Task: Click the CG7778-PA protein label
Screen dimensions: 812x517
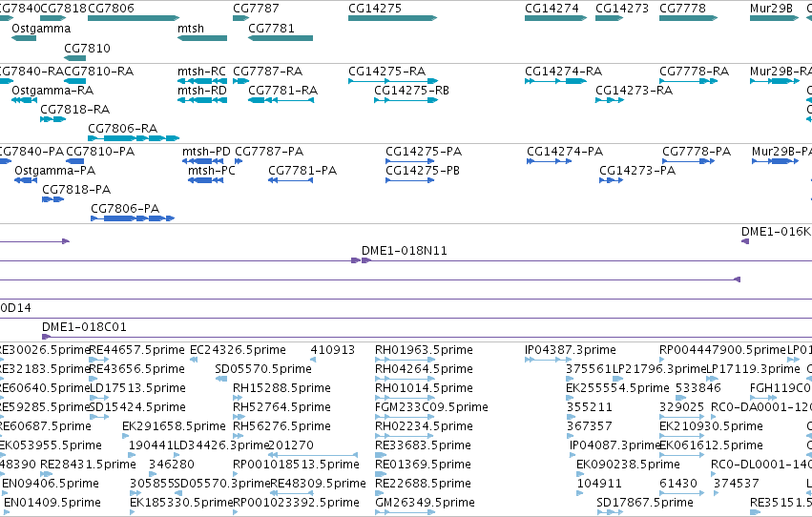Action: tap(697, 152)
